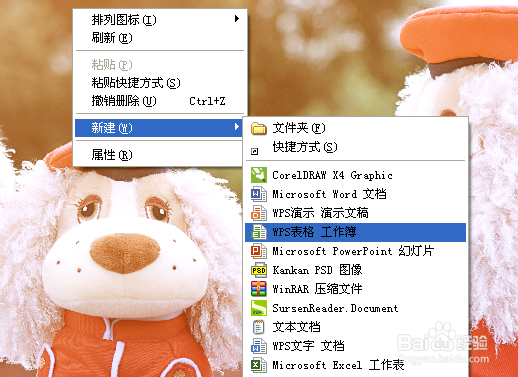
Task: Open the 新建(W) menu entry
Action: [x=158, y=128]
